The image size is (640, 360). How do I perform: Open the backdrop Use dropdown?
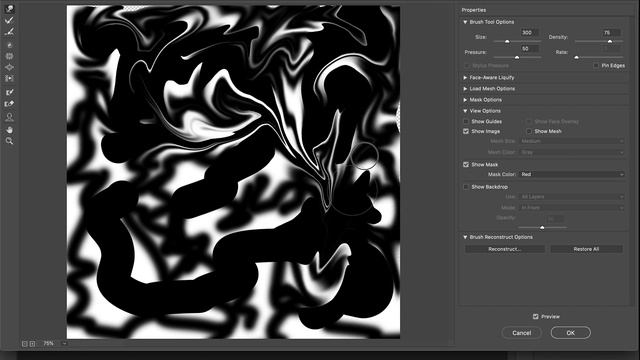pos(572,197)
